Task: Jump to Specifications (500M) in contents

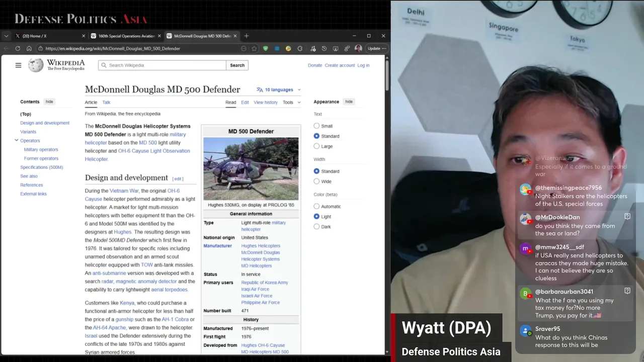Action: tap(42, 167)
